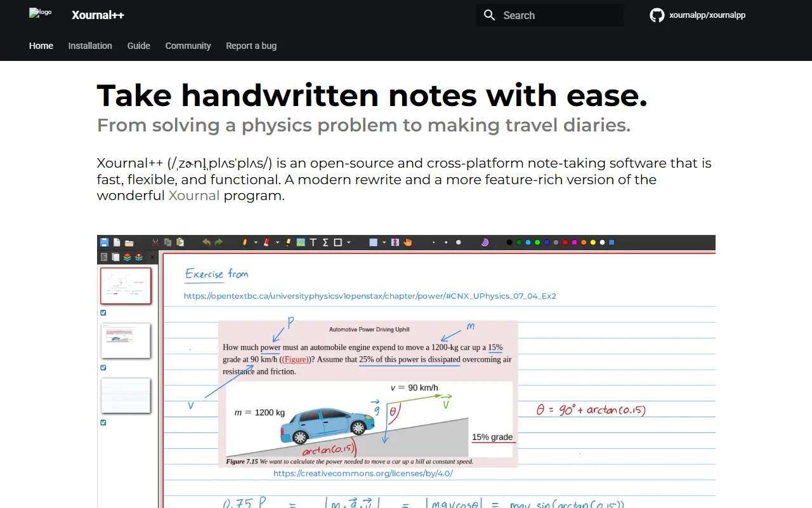Select the thick stroke size dot
The height and width of the screenshot is (508, 812).
tap(459, 243)
